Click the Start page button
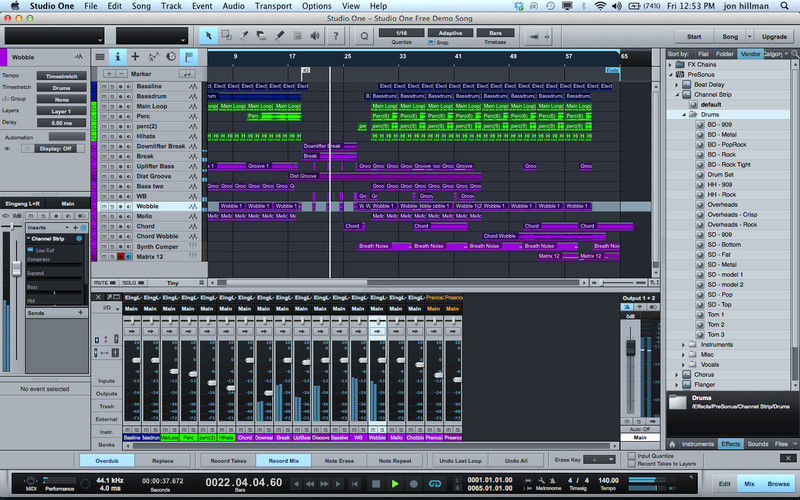 [x=694, y=37]
